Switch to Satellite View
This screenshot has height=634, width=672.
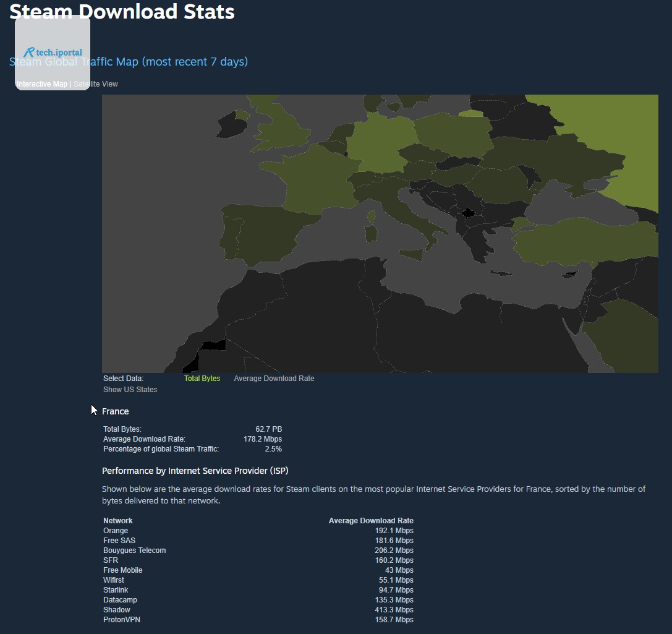(96, 84)
